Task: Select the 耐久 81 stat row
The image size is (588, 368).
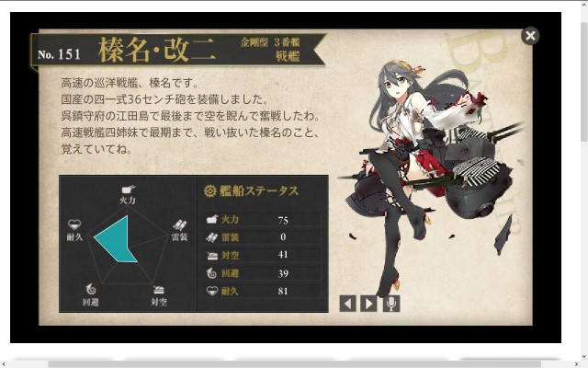Action: coord(263,291)
